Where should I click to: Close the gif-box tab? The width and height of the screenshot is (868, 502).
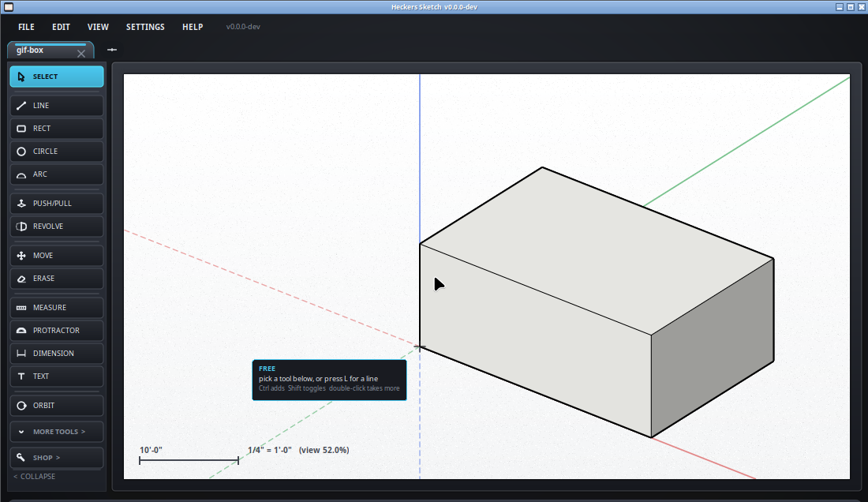click(81, 54)
